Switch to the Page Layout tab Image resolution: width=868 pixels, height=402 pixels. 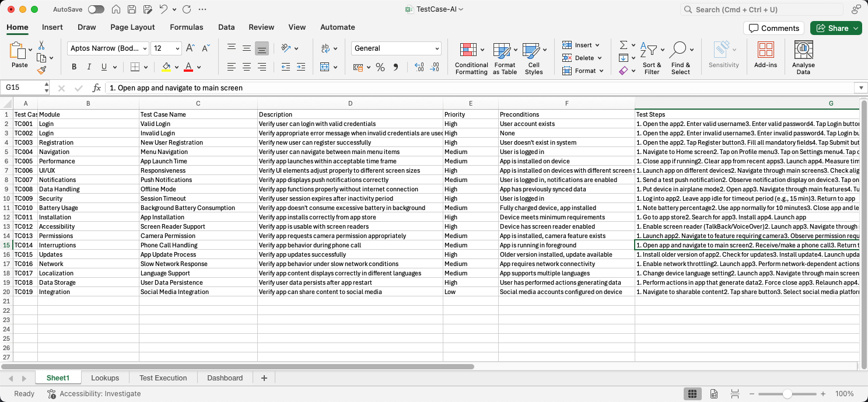pyautogui.click(x=132, y=27)
